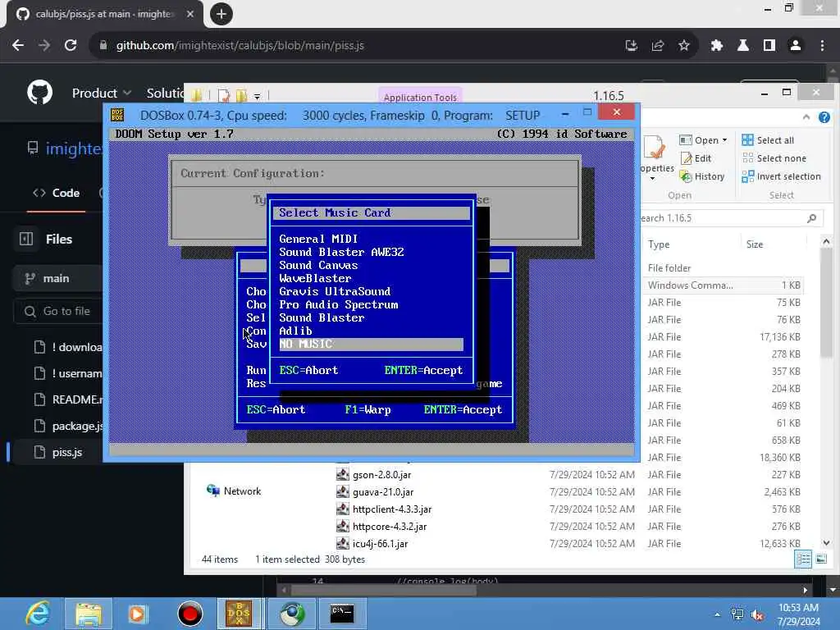
Task: Select guava-21.0.jar file
Action: tap(383, 492)
